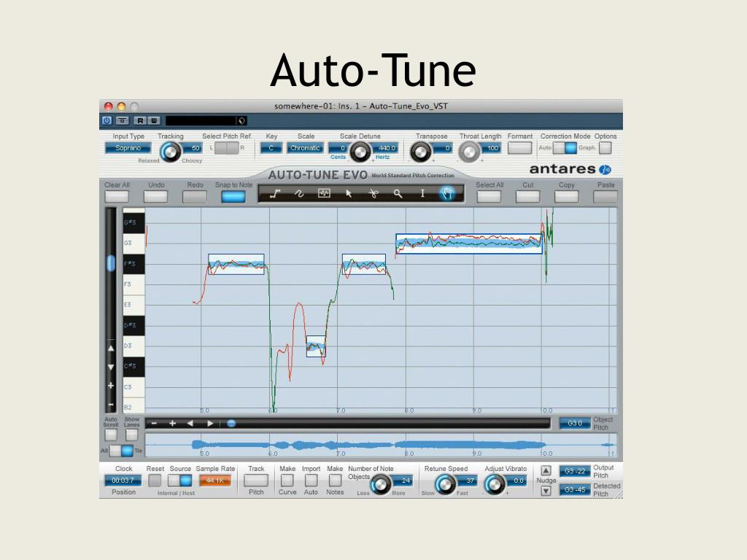The image size is (747, 560).
Task: Click the Undo button
Action: 156,196
